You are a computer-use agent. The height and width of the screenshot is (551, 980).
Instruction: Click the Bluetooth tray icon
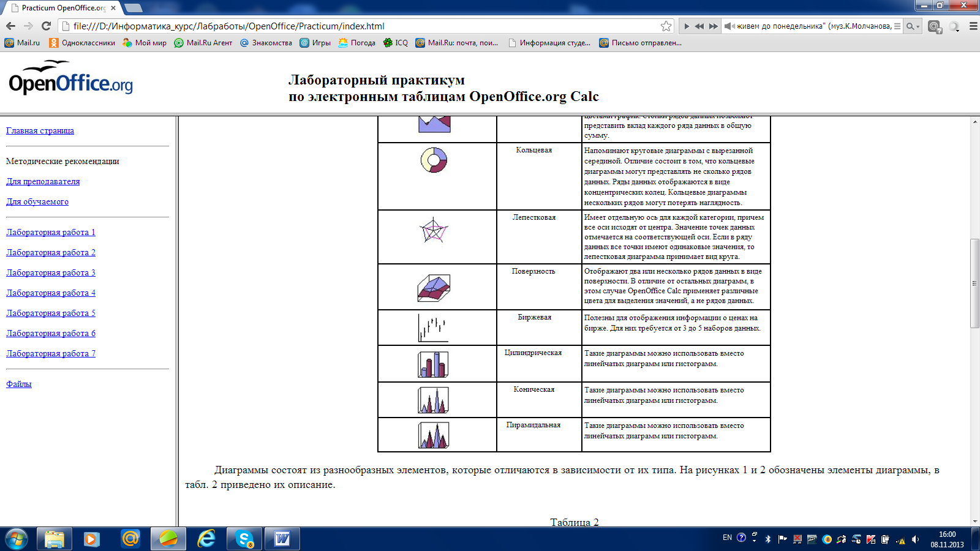coord(768,539)
